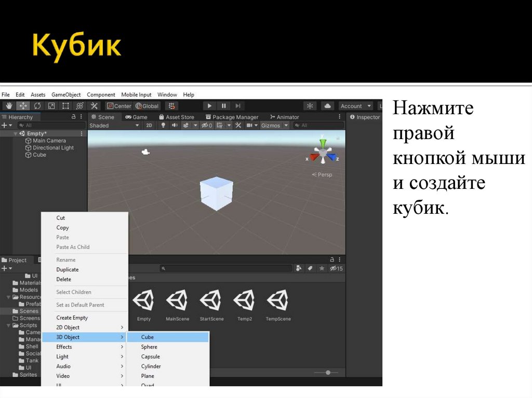The width and height of the screenshot is (532, 398).
Task: Search assets by label icon
Action: point(310,268)
